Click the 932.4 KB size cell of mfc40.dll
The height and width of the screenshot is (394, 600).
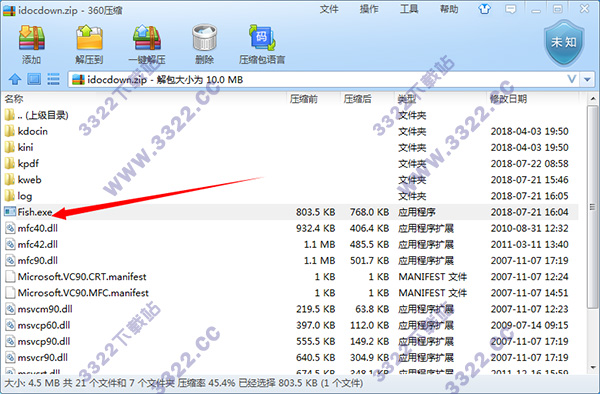click(x=315, y=228)
